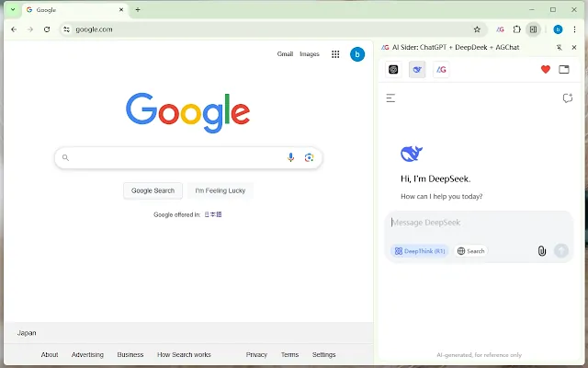
Task: Click the Google Search button
Action: click(x=153, y=190)
